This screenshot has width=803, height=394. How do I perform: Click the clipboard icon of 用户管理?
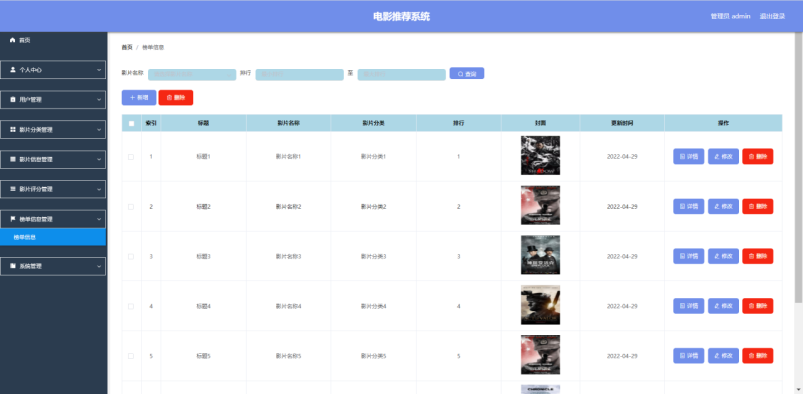point(13,99)
